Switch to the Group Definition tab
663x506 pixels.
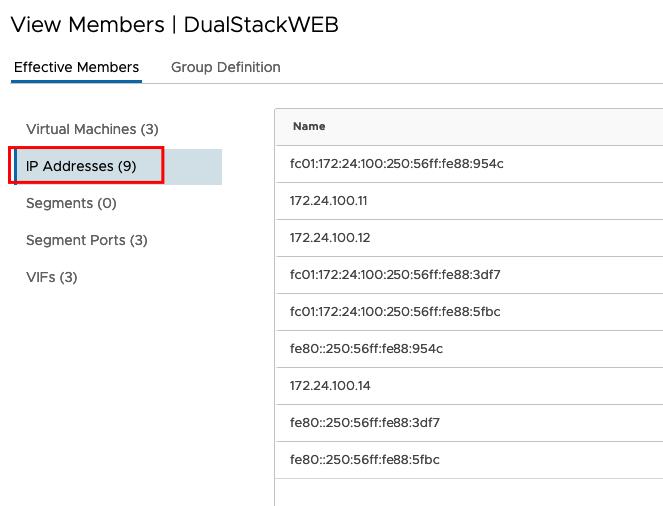point(225,67)
